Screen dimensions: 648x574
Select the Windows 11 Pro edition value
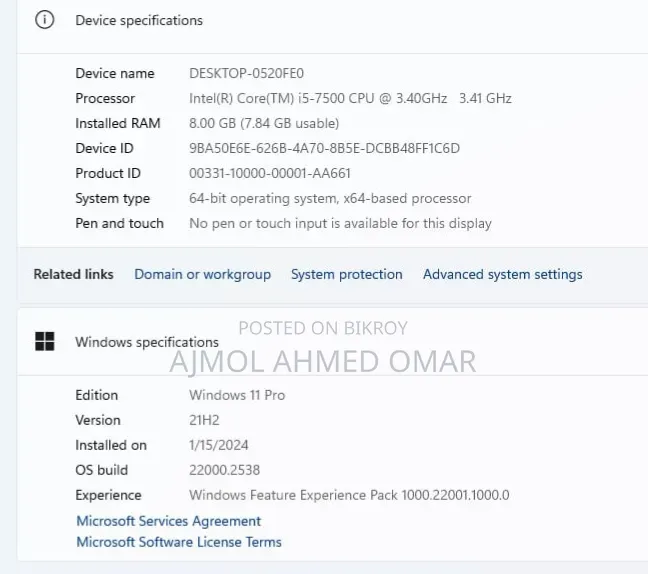[x=237, y=395]
